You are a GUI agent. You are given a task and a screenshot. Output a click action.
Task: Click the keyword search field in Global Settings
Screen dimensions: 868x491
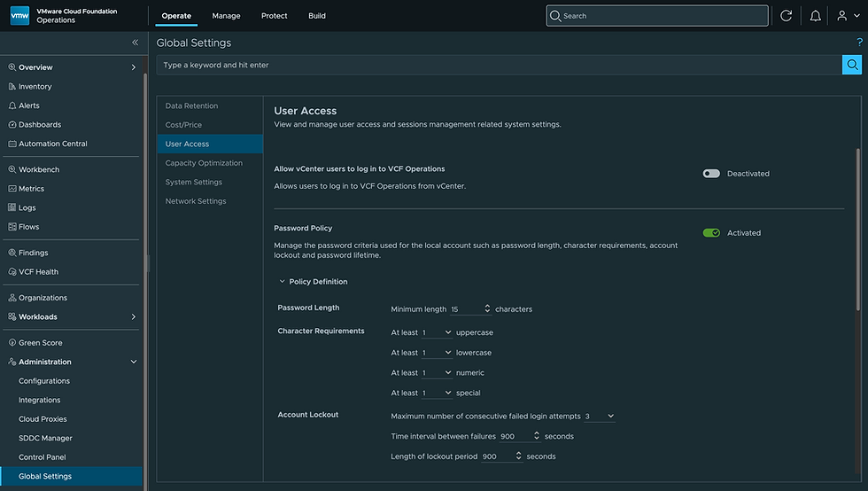tap(499, 65)
